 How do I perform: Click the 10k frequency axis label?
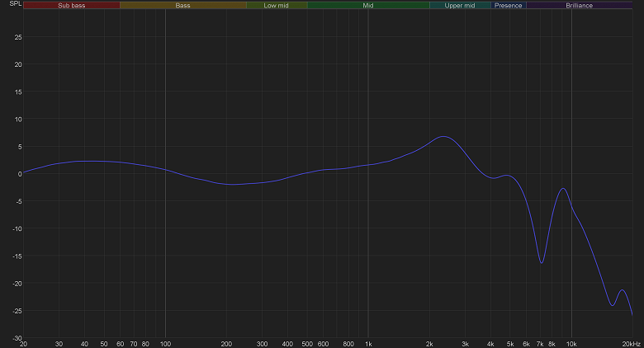(x=571, y=344)
